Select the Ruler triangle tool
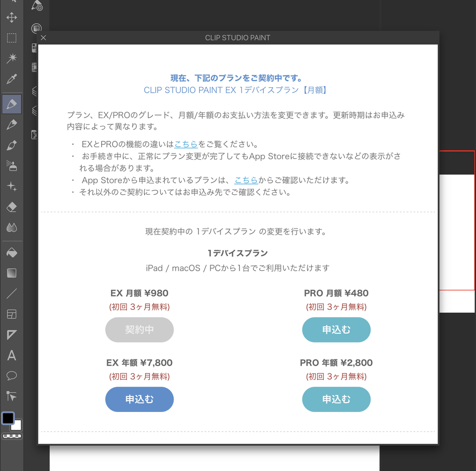 tap(11, 335)
